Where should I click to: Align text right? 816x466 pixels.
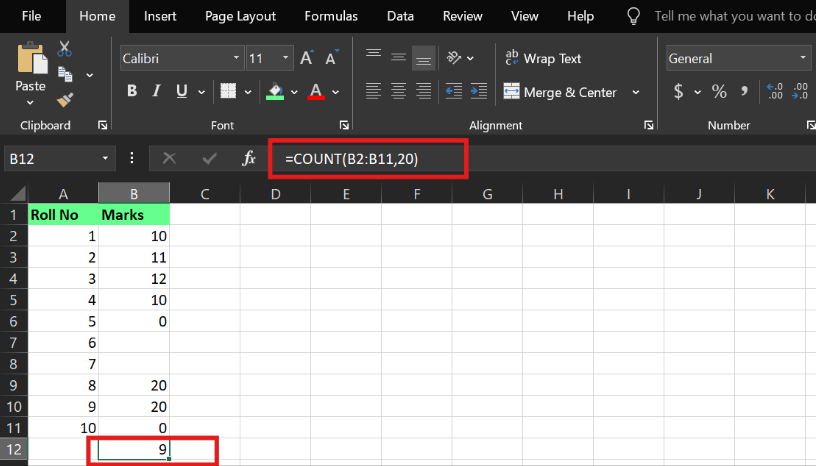coord(424,91)
